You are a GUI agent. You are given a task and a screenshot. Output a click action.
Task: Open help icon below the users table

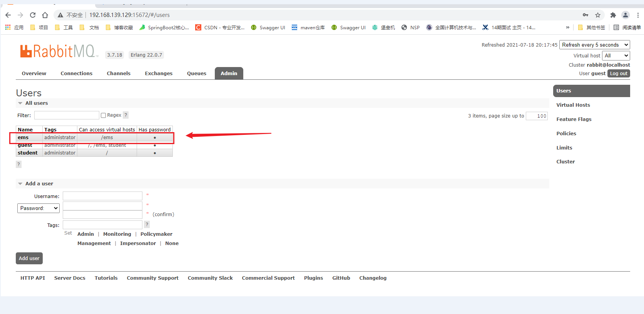point(18,164)
